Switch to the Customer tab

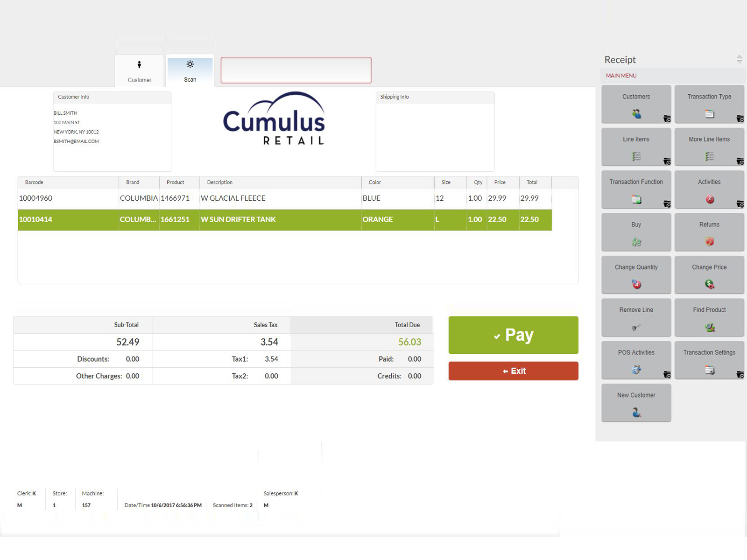tap(139, 71)
